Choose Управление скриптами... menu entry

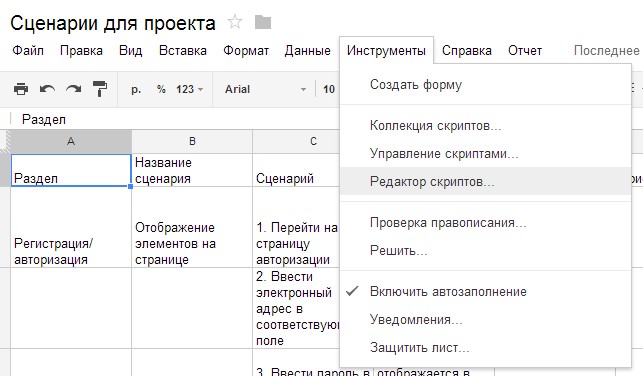tap(486, 153)
